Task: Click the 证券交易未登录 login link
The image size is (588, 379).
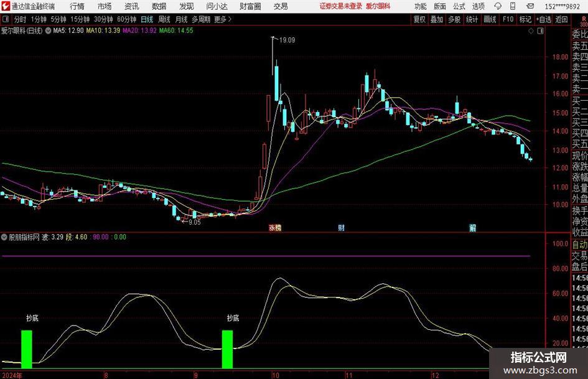Action: (341, 6)
